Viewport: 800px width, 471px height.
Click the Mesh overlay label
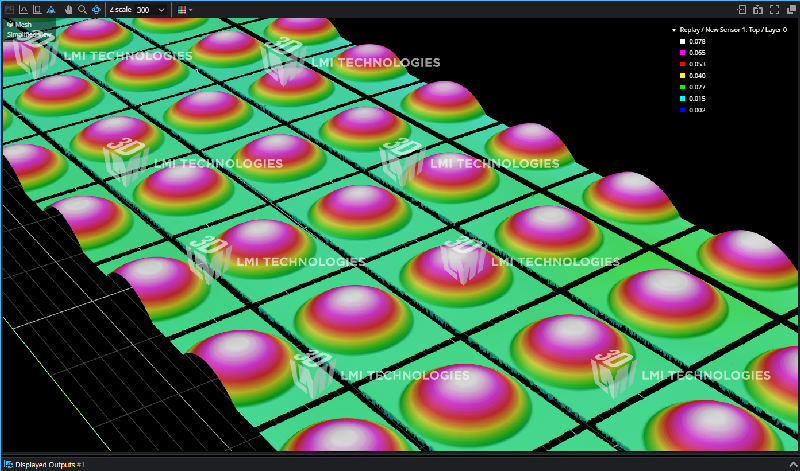pyautogui.click(x=23, y=24)
